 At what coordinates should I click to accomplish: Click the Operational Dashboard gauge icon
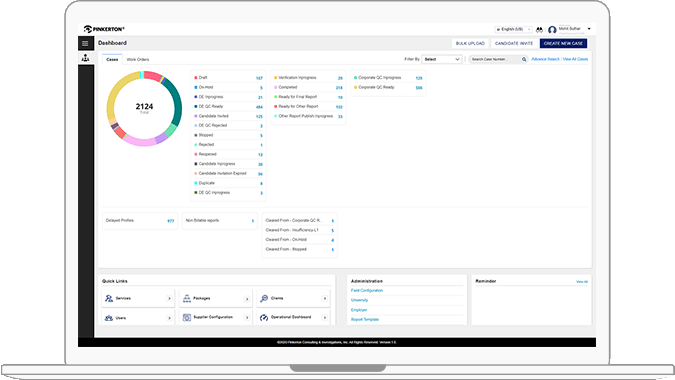(264, 318)
